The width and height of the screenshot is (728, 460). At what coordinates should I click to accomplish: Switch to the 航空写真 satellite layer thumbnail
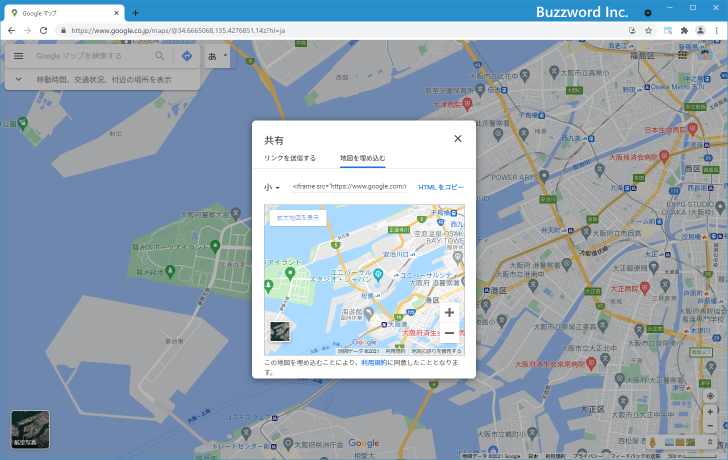pyautogui.click(x=30, y=429)
